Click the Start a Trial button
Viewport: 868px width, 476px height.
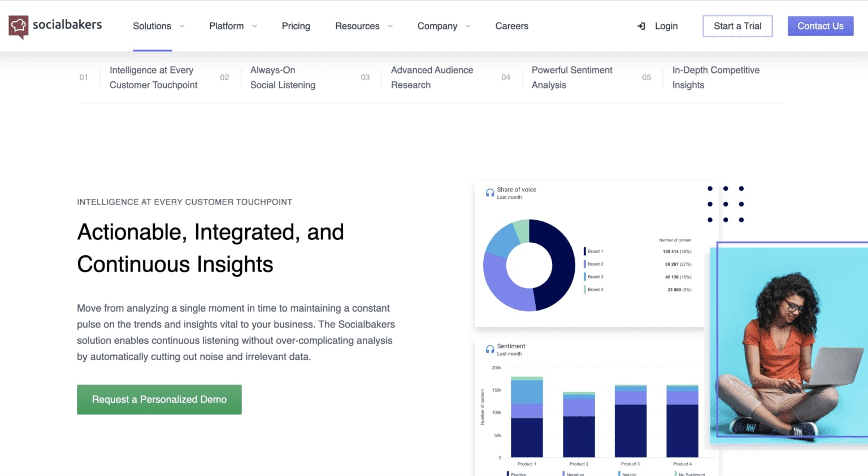point(737,26)
